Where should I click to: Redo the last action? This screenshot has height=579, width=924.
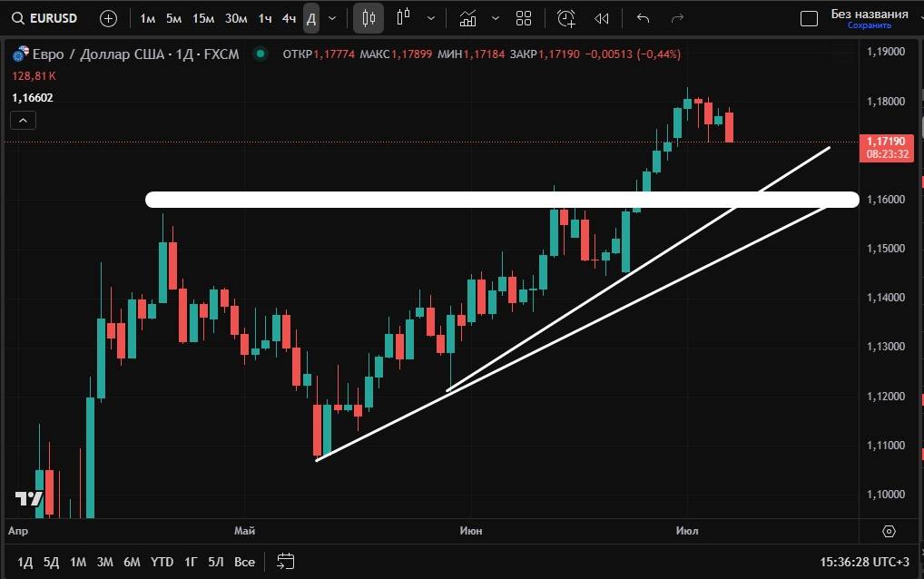coord(678,19)
